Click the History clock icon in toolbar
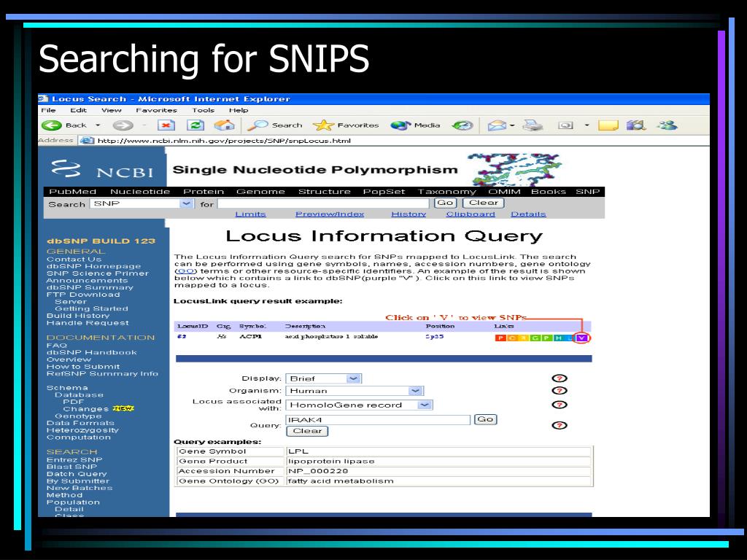This screenshot has width=747, height=560. pos(462,125)
